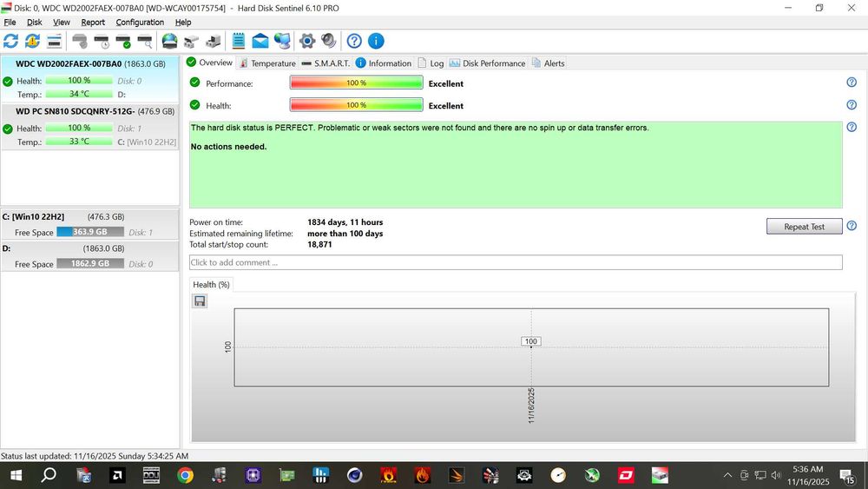Switch to the Disk Performance tab

pos(487,63)
